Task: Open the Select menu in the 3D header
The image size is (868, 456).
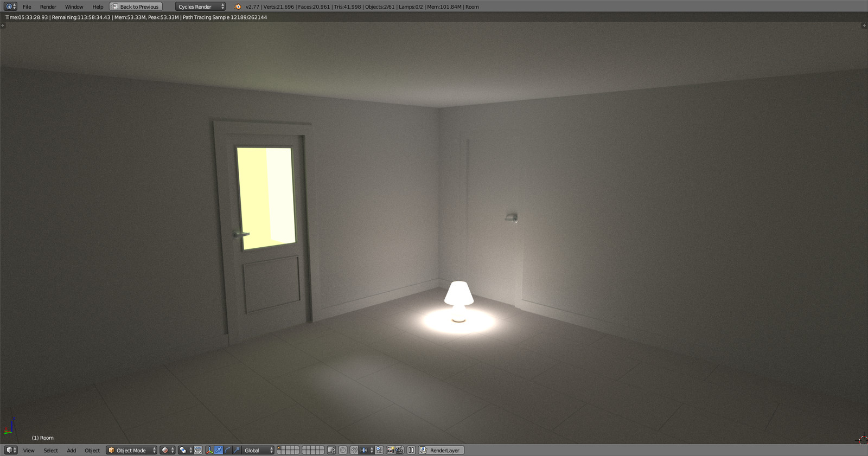Action: (50, 451)
